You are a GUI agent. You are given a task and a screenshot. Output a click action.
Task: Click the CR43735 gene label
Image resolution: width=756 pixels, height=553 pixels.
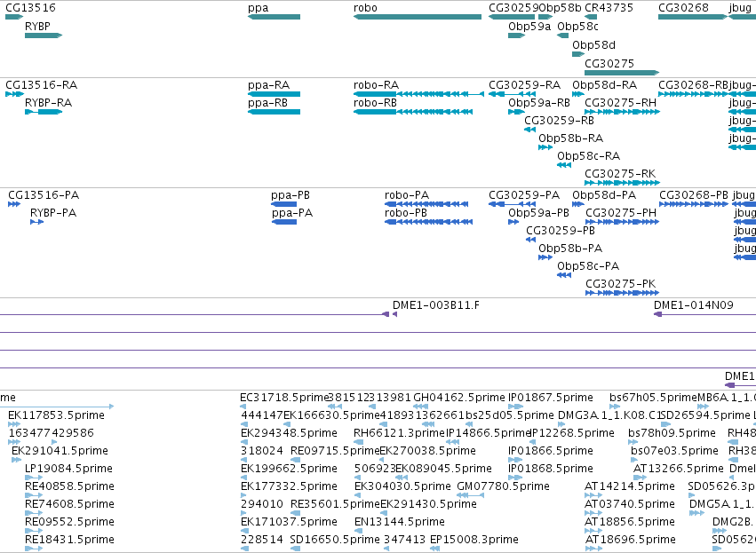[609, 8]
